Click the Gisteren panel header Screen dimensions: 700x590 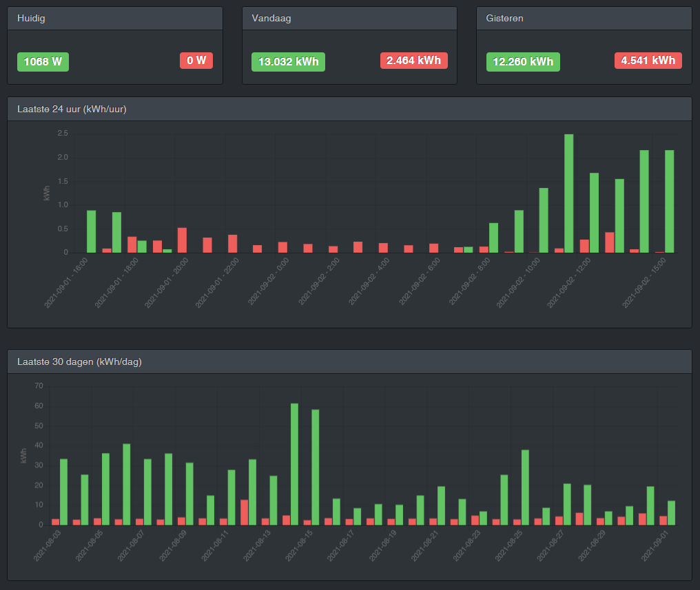[x=584, y=19]
